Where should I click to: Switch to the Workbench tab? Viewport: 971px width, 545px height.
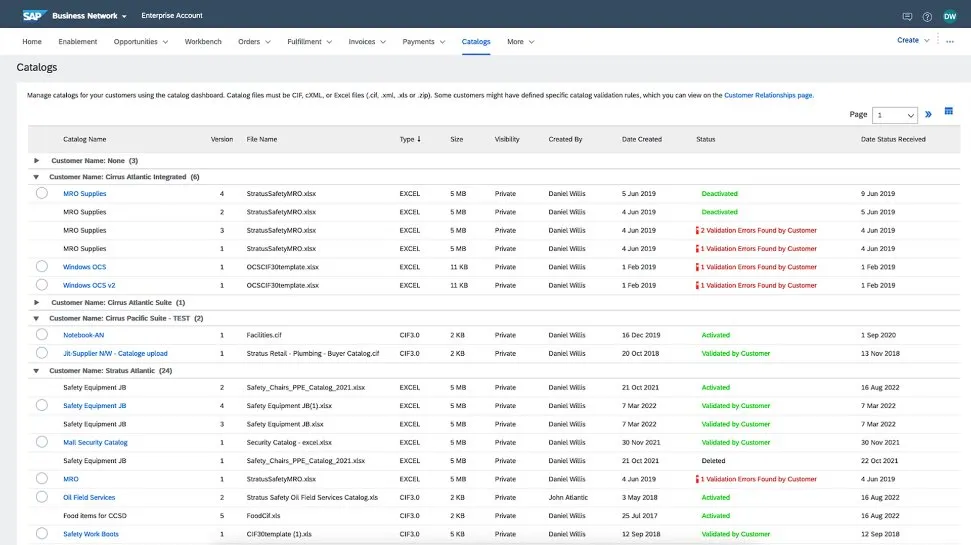coord(203,42)
